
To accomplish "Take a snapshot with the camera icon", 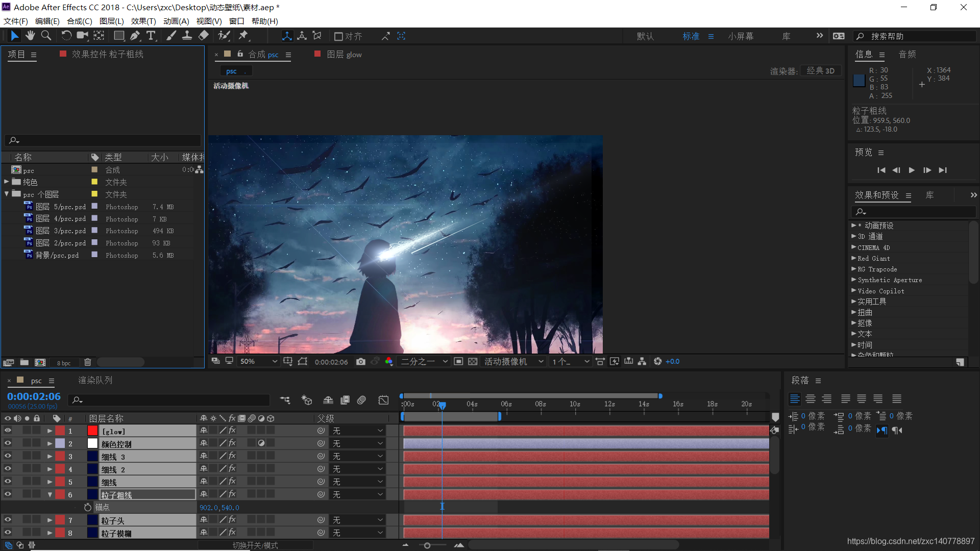I will point(361,361).
